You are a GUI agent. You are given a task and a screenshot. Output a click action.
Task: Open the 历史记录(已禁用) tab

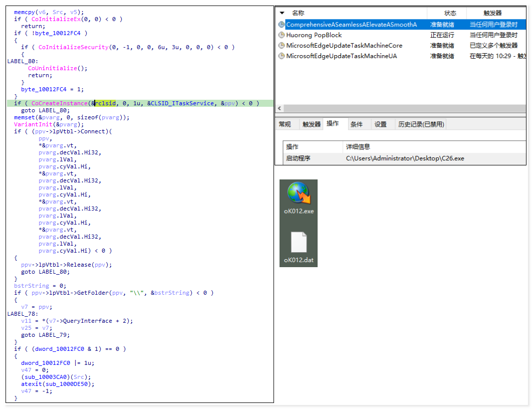tap(421, 124)
